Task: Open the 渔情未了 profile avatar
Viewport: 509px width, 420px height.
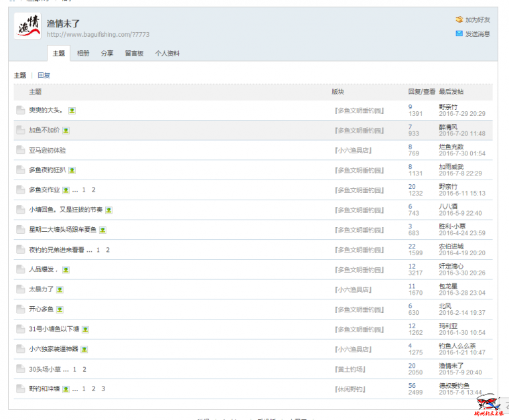Action: tap(27, 26)
